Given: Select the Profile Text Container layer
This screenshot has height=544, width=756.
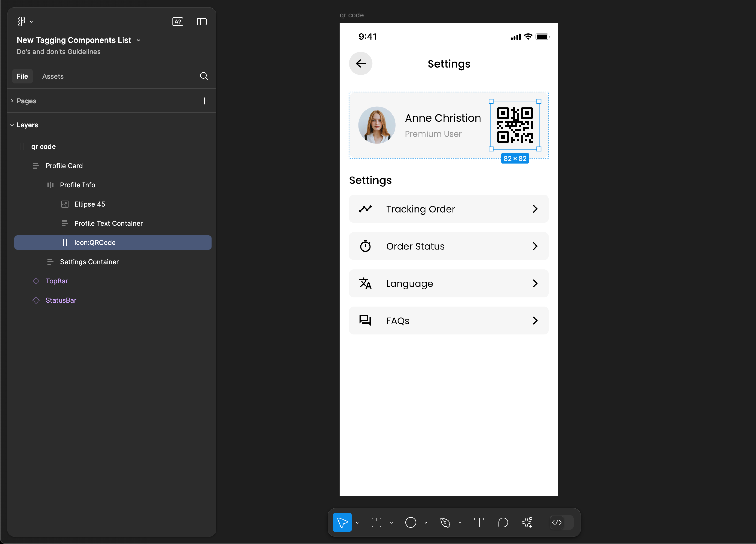Looking at the screenshot, I should pos(113,223).
